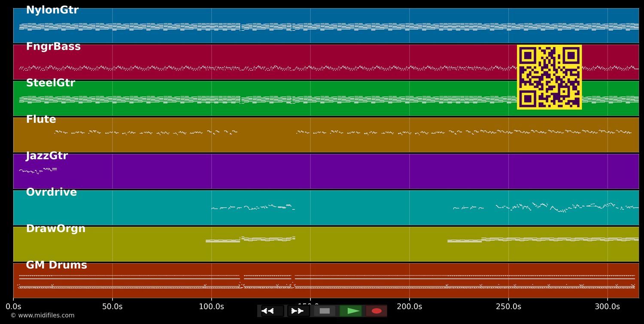Open the www.midifiles.com link
644x324 pixels.
39,315
